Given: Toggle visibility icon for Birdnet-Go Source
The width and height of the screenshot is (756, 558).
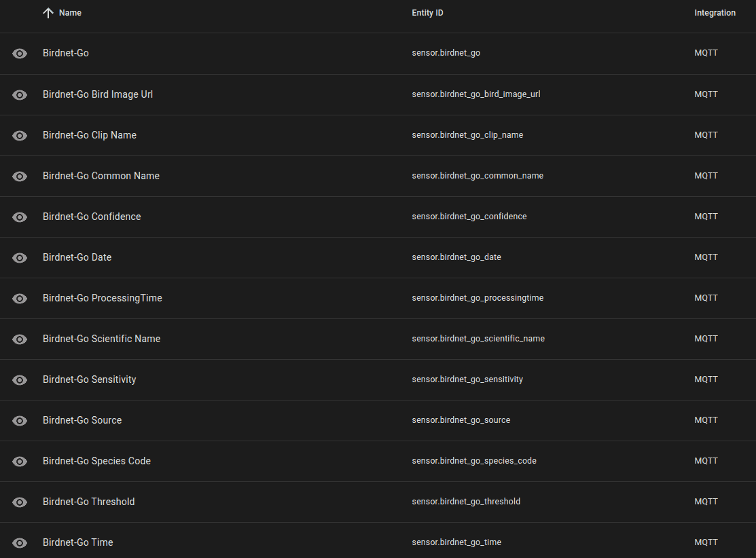Looking at the screenshot, I should pos(20,420).
